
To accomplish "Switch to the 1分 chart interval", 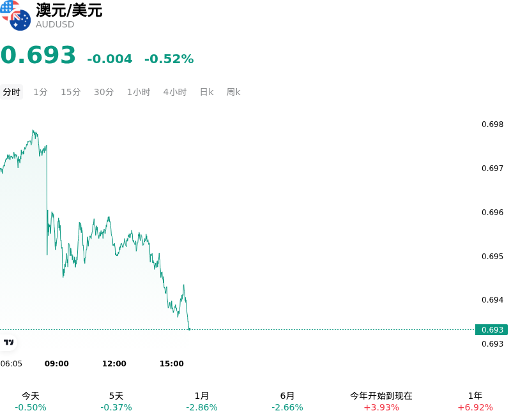I will point(40,92).
